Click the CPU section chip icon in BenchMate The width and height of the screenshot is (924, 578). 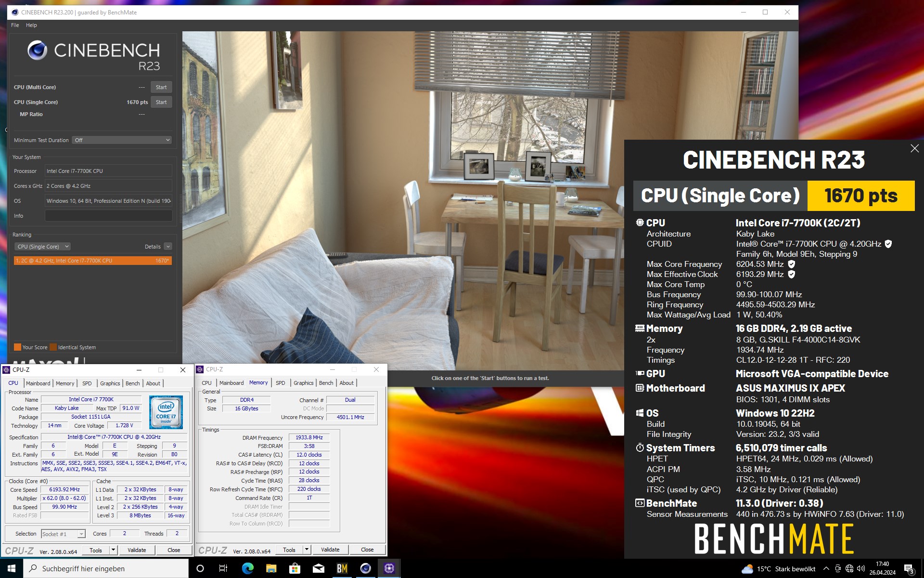pyautogui.click(x=640, y=223)
